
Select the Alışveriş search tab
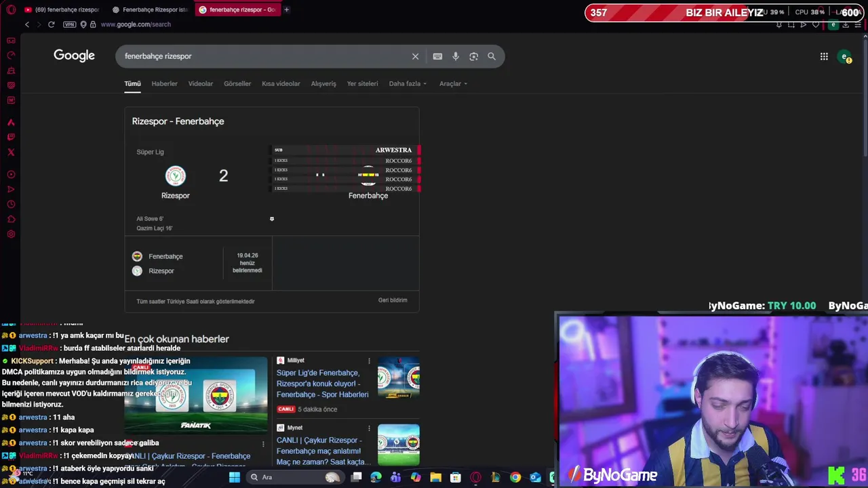(323, 83)
